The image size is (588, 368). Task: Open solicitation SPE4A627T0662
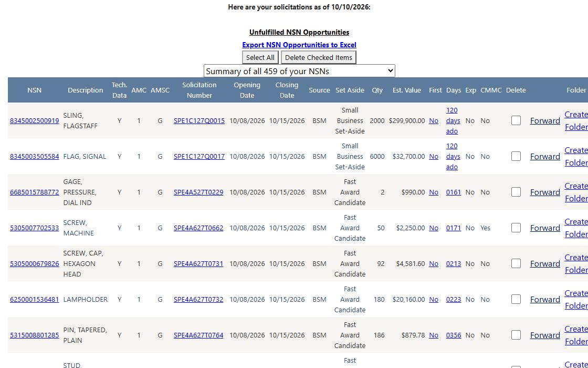pos(198,228)
